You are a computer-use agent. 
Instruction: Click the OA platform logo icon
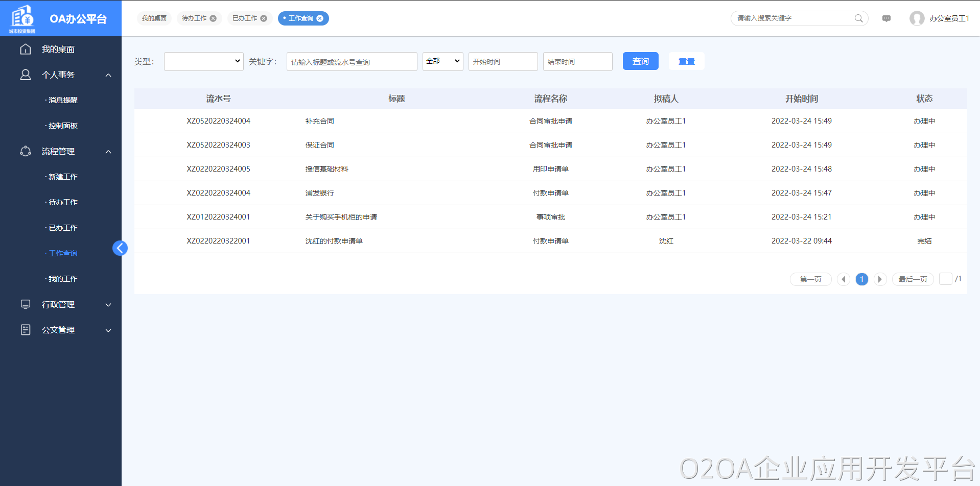click(22, 17)
